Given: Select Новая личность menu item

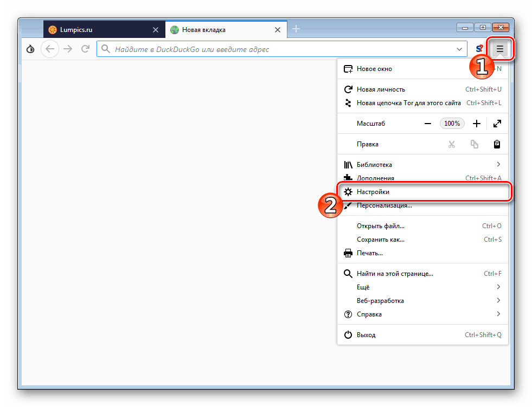Looking at the screenshot, I should click(422, 89).
